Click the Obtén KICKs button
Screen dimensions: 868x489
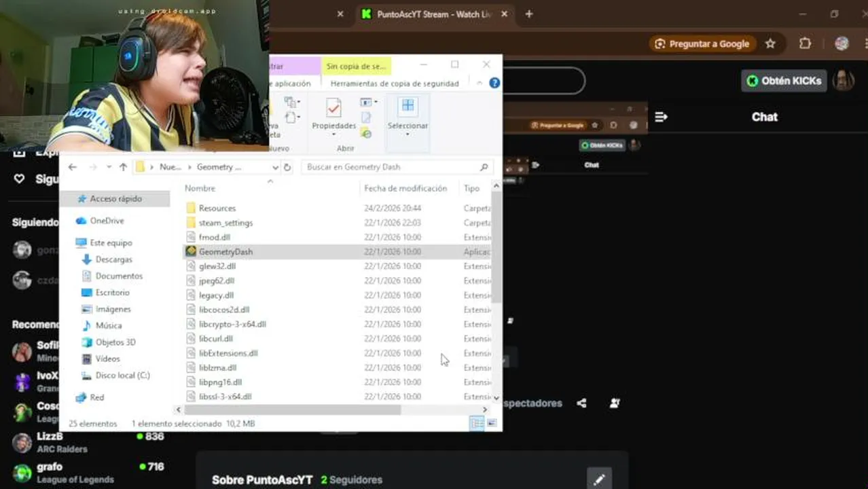click(784, 80)
